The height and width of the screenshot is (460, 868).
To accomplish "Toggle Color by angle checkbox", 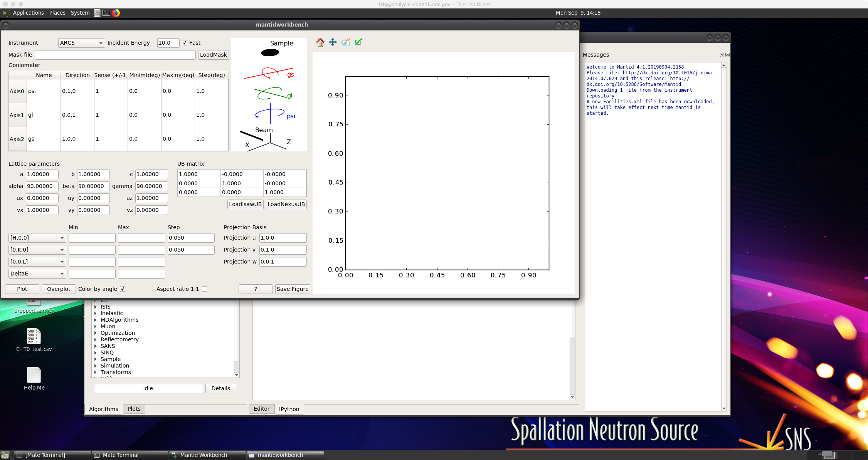I will (x=123, y=289).
